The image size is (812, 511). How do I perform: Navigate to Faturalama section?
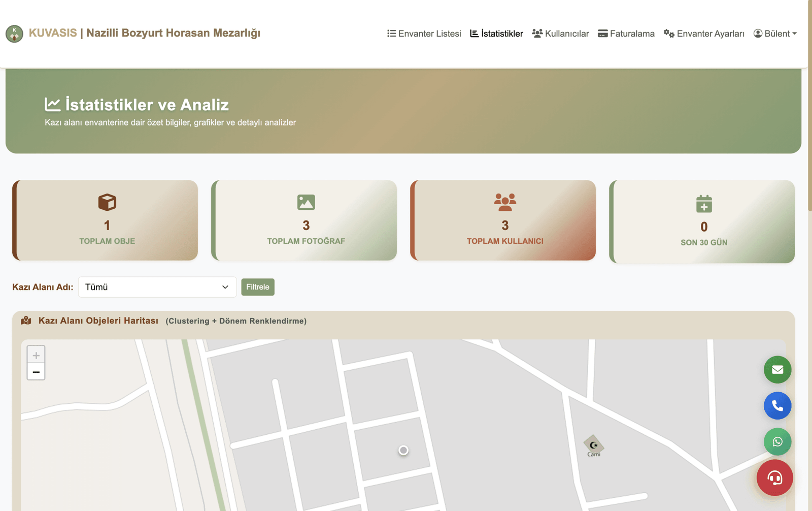coord(626,34)
